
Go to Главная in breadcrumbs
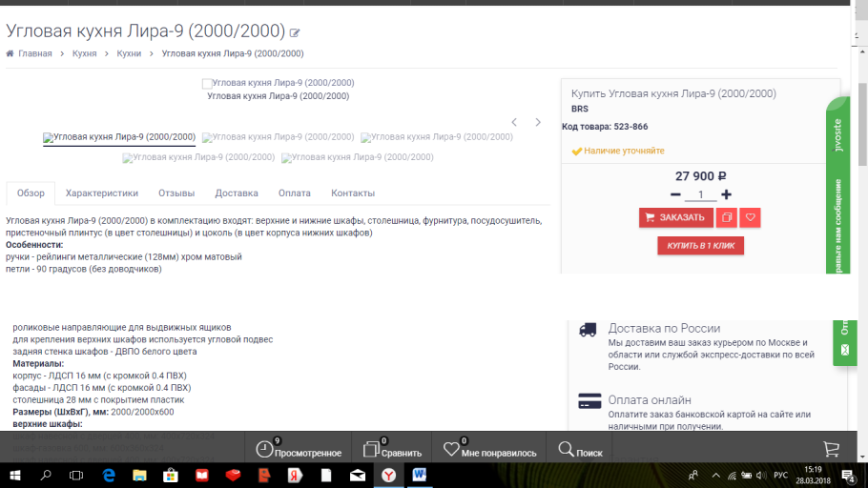click(x=34, y=53)
